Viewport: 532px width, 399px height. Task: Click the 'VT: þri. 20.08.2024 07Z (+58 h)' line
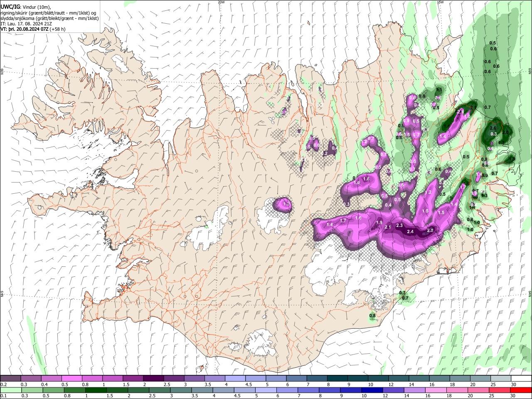coord(33,30)
